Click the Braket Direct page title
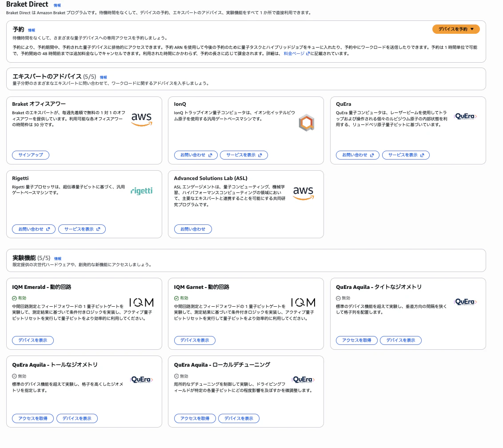The width and height of the screenshot is (503, 448). coord(27,4)
